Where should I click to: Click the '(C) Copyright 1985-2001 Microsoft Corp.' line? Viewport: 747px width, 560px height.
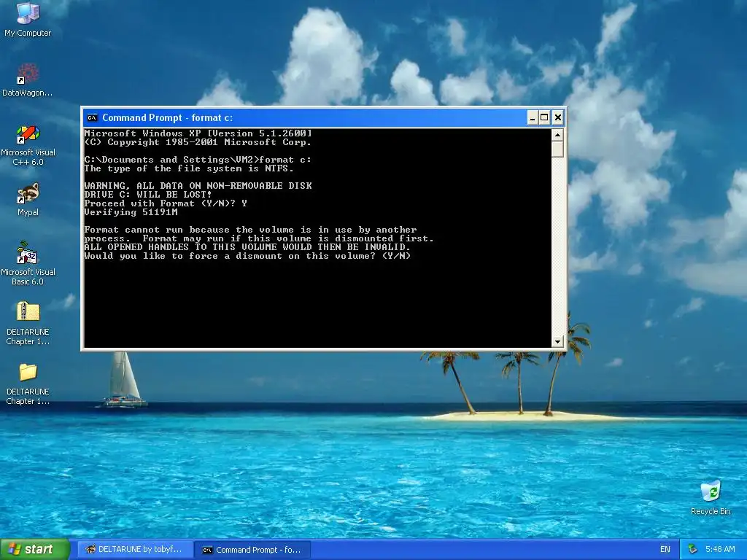pyautogui.click(x=198, y=142)
